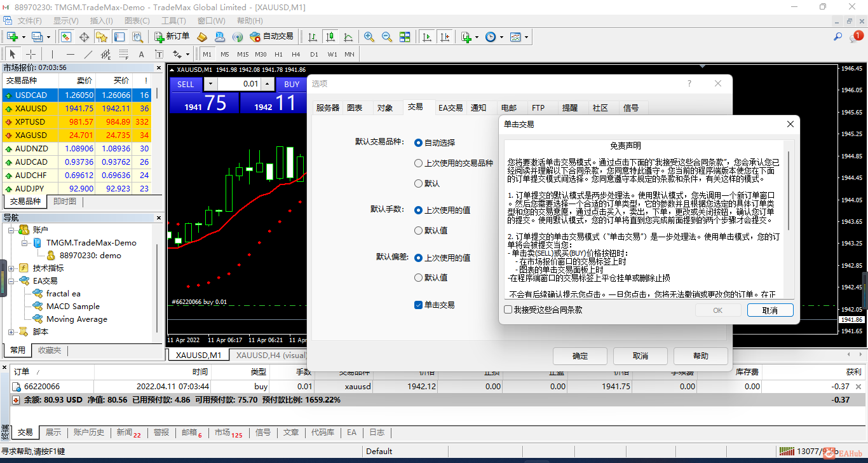Image resolution: width=868 pixels, height=463 pixels.
Task: Switch to EA交易 options tab
Action: coord(451,108)
